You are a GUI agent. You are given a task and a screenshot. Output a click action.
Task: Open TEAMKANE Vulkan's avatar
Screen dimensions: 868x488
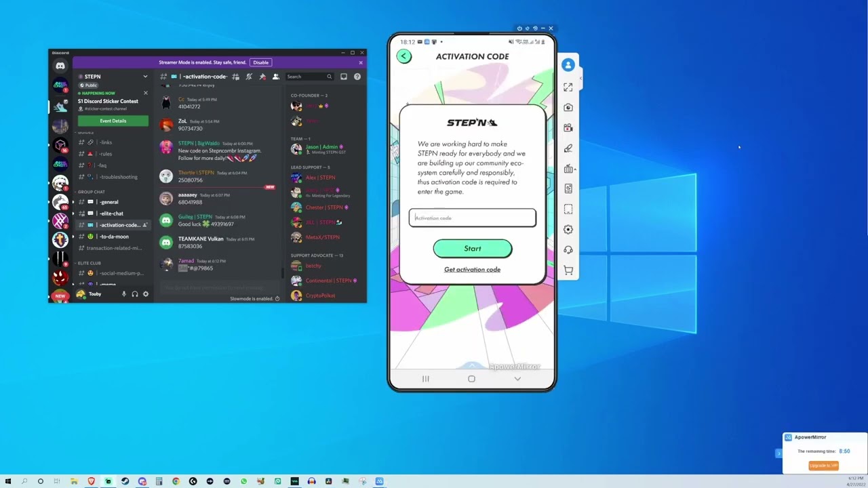166,242
